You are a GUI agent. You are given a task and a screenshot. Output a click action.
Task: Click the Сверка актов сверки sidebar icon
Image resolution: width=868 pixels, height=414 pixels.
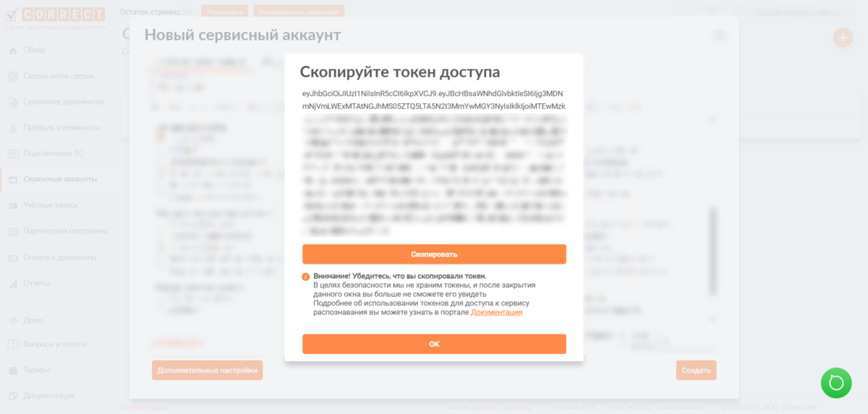[x=12, y=76]
